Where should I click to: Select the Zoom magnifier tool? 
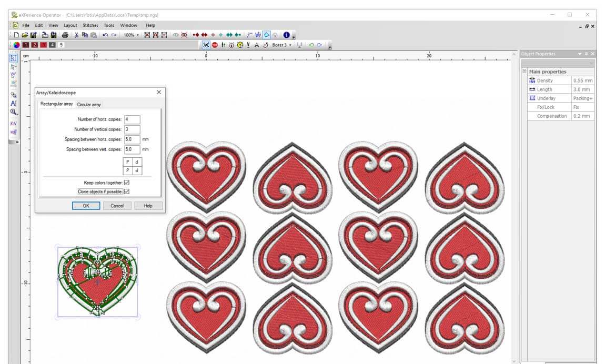click(13, 112)
